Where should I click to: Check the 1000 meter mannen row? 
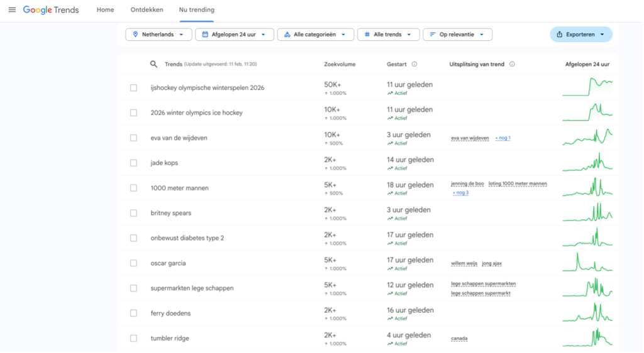pyautogui.click(x=133, y=188)
